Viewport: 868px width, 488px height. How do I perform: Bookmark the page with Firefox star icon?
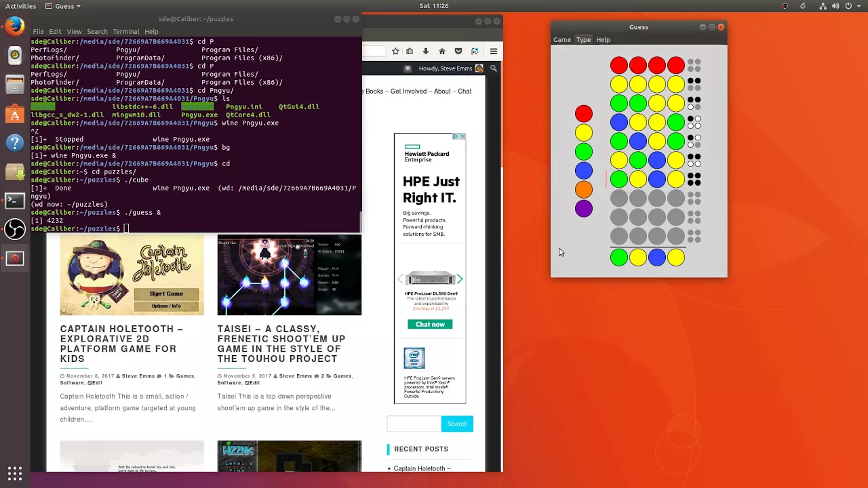pos(395,51)
